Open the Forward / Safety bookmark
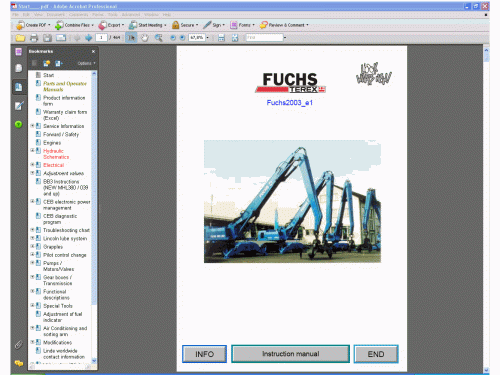The height and width of the screenshot is (375, 500). pos(61,134)
